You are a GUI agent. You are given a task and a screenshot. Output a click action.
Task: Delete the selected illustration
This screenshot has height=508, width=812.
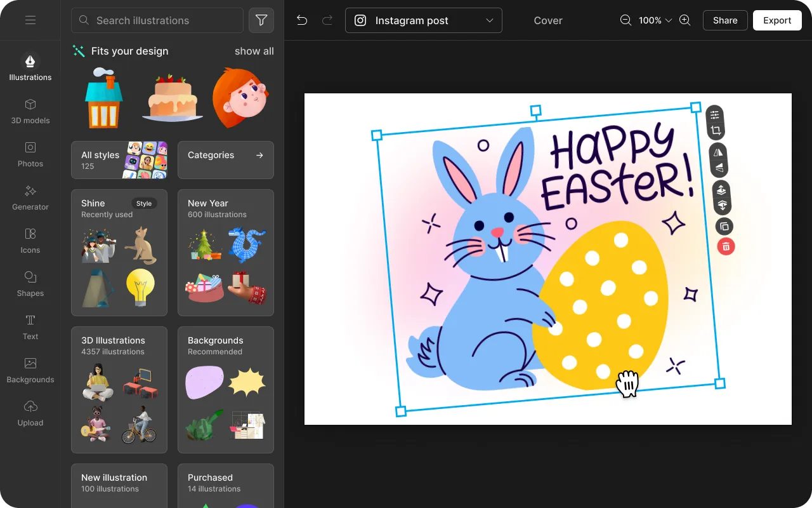coord(726,246)
